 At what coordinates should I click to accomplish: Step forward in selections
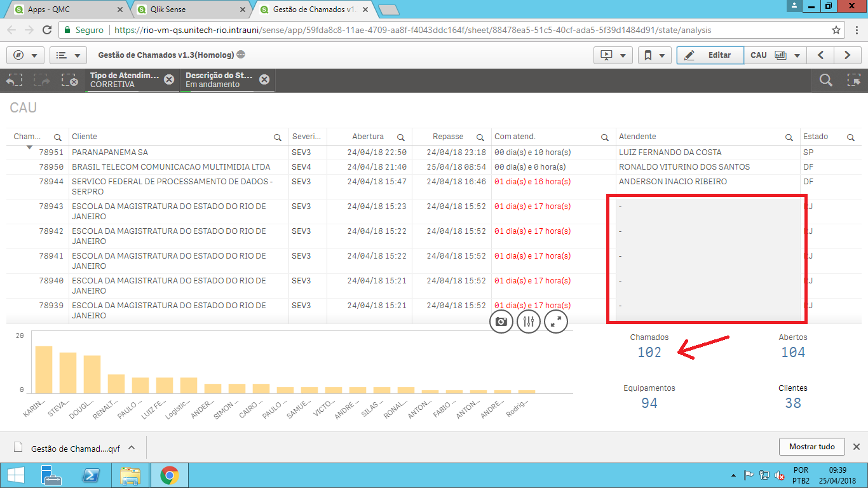click(42, 80)
